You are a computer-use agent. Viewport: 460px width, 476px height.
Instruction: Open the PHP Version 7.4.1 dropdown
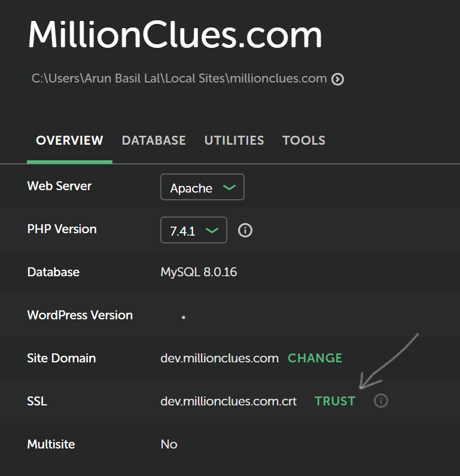tap(193, 230)
